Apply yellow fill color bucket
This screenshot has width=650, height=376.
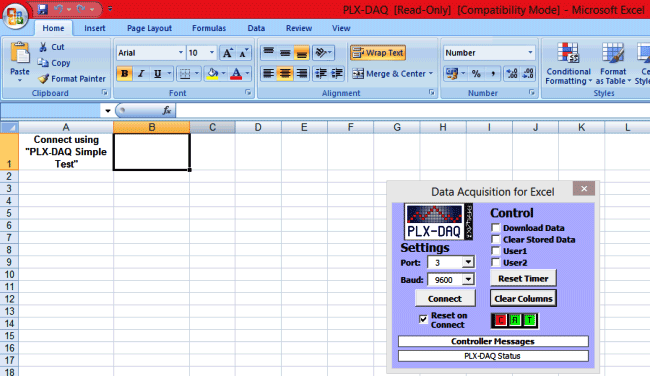pyautogui.click(x=212, y=74)
